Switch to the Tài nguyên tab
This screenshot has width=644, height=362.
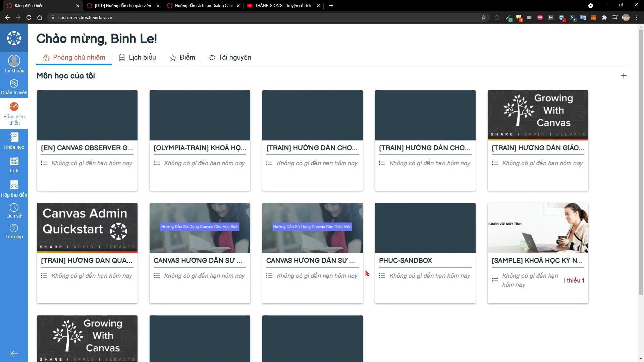tap(230, 57)
